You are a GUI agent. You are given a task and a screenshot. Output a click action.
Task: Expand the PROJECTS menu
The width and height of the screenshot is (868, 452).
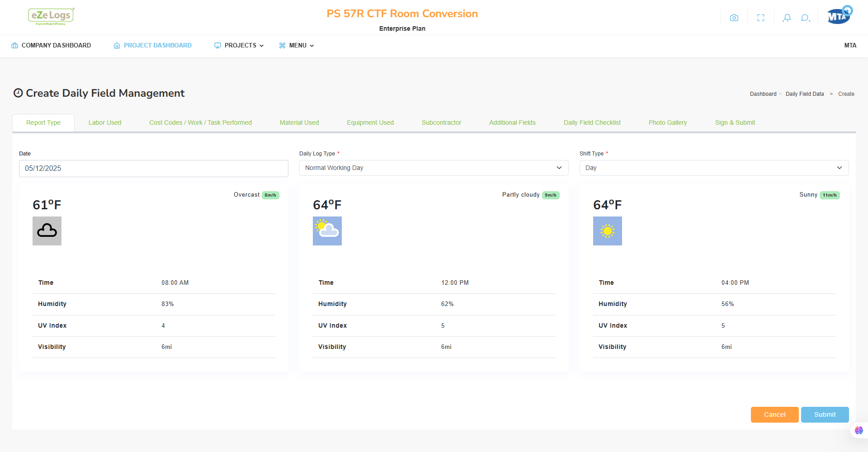239,45
